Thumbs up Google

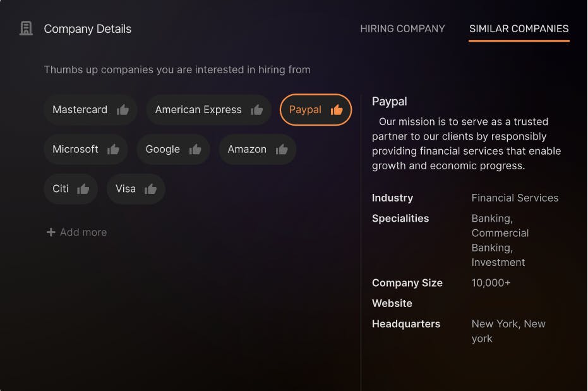195,150
